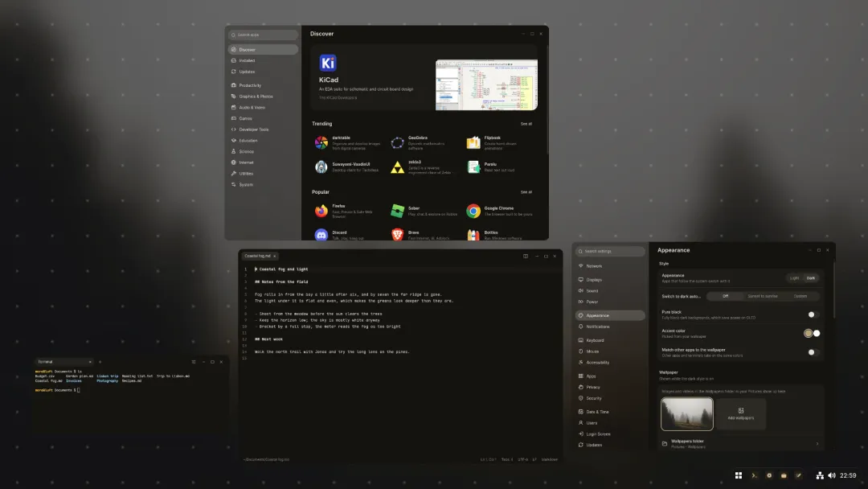868x489 pixels.
Task: Open the Terminal window menu icon
Action: [193, 362]
